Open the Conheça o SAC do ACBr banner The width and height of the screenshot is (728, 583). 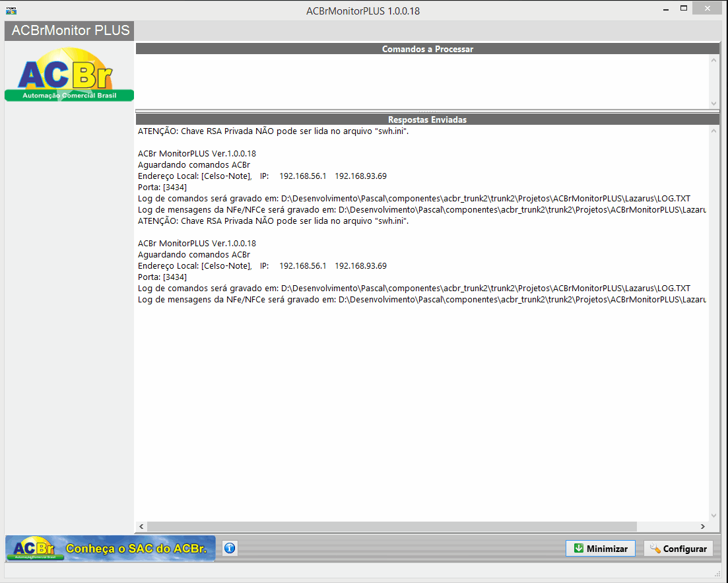[x=110, y=548]
